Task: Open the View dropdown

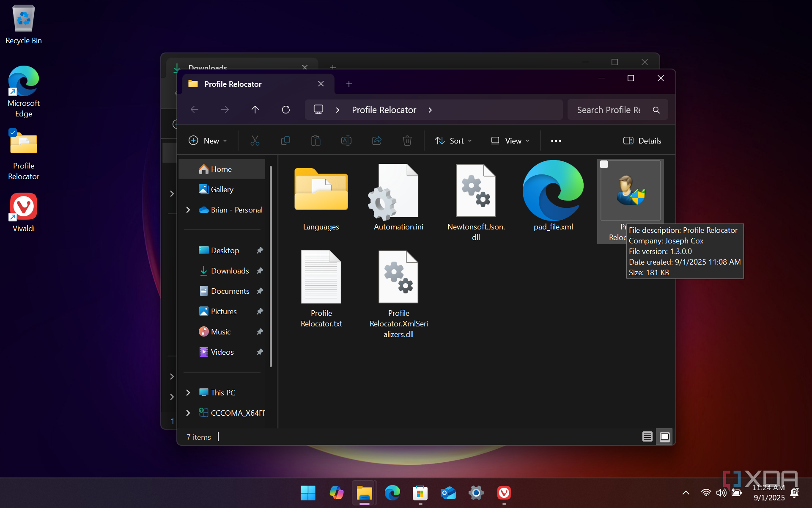Action: pos(510,141)
